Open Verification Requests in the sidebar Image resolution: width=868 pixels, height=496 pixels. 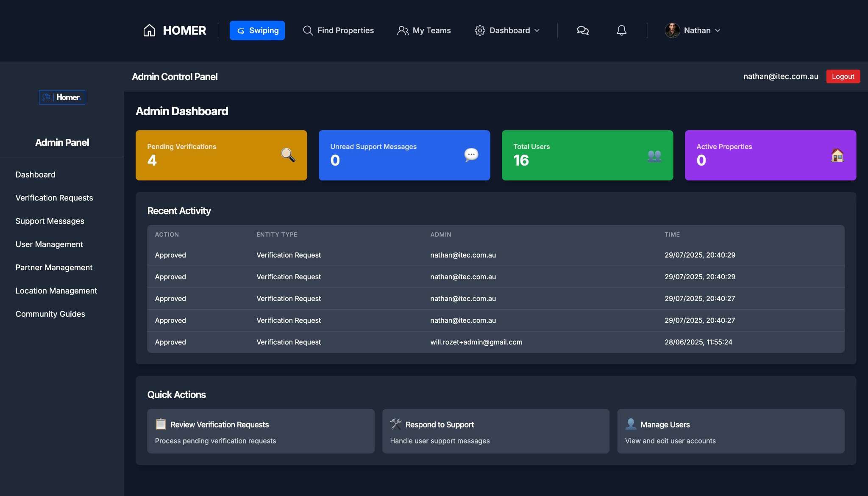point(54,198)
